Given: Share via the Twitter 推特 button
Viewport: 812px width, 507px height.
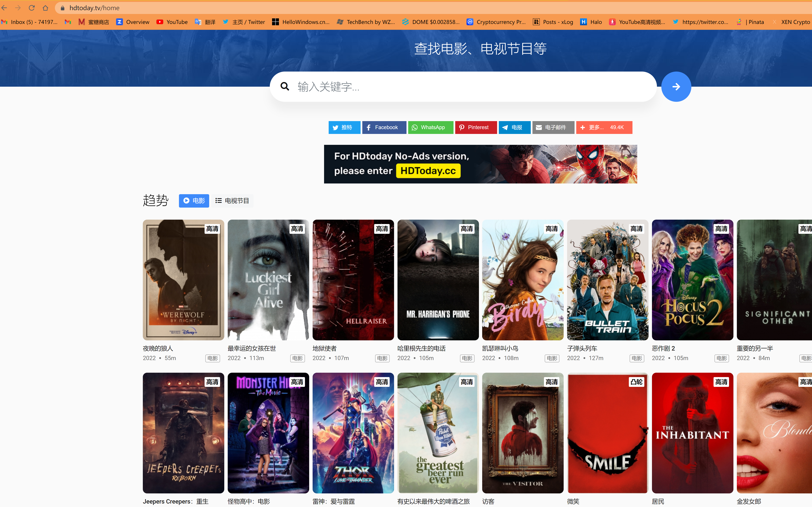Looking at the screenshot, I should coord(344,127).
